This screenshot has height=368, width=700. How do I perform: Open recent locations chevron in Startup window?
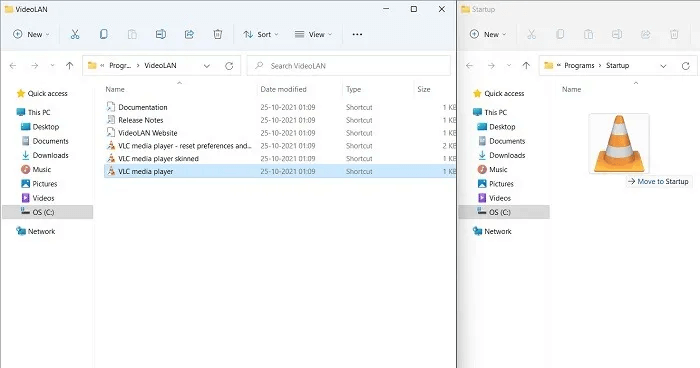click(509, 66)
